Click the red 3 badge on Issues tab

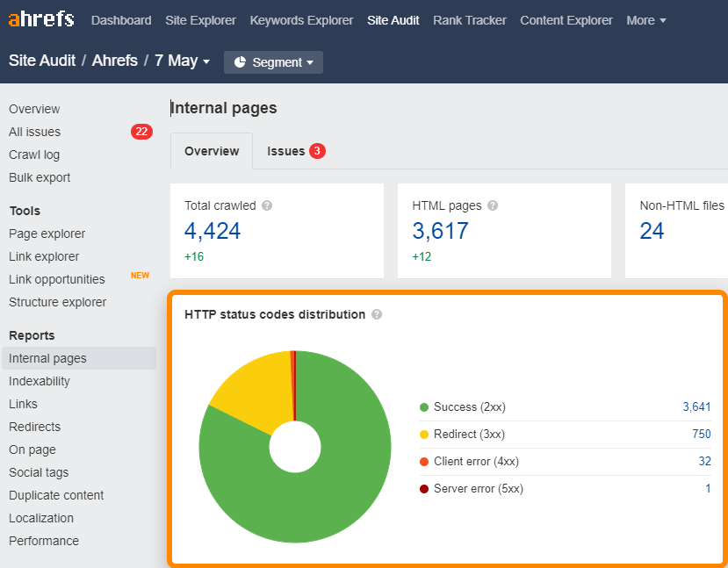[x=317, y=151]
